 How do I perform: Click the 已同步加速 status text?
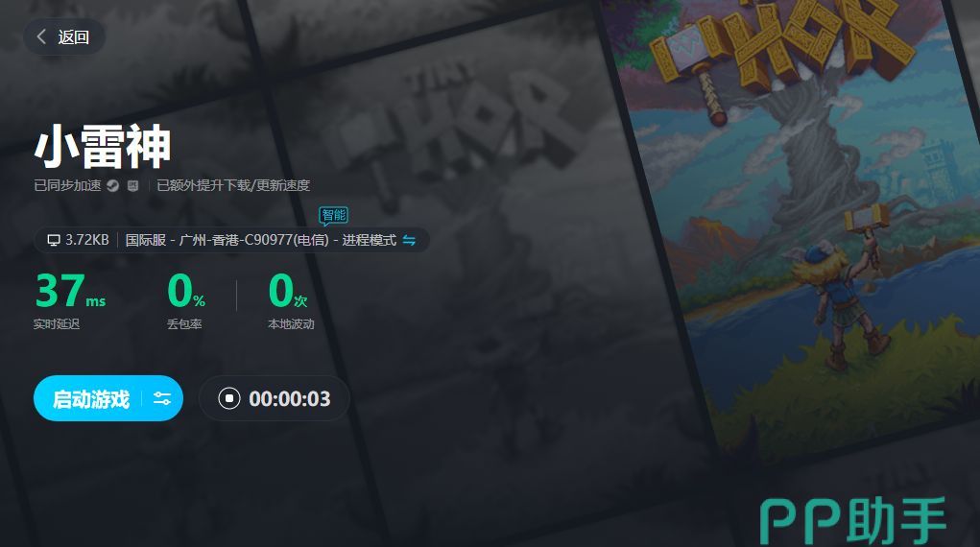pyautogui.click(x=67, y=185)
